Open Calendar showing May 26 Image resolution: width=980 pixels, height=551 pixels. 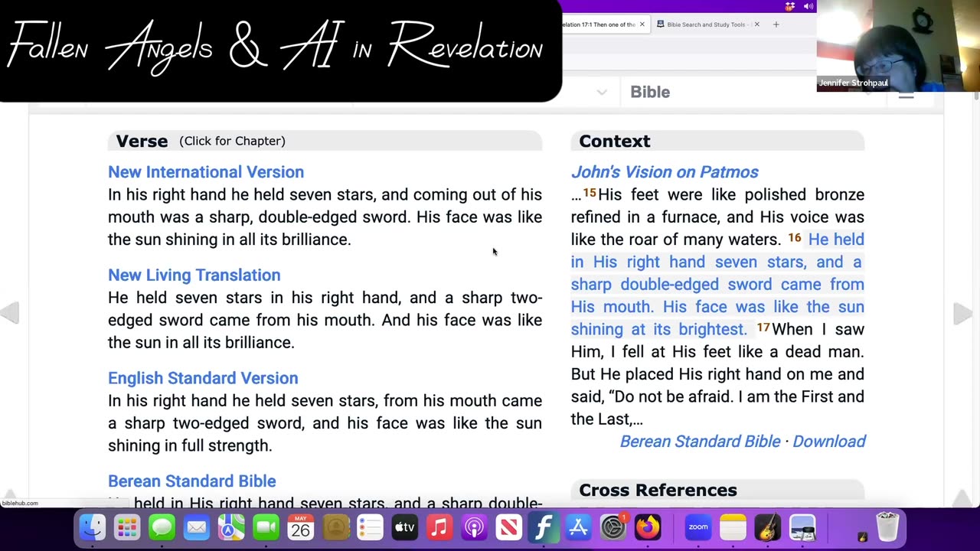pyautogui.click(x=301, y=527)
